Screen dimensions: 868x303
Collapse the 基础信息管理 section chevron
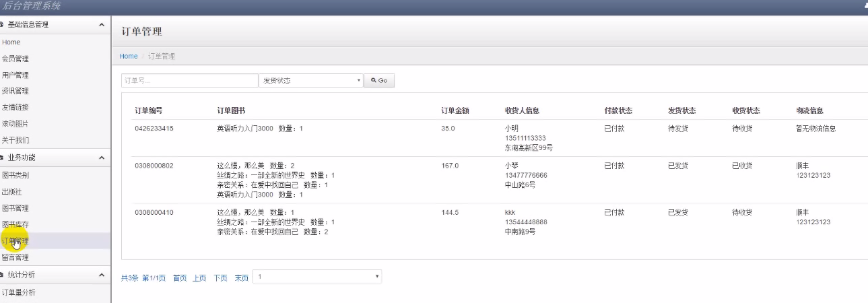[102, 25]
